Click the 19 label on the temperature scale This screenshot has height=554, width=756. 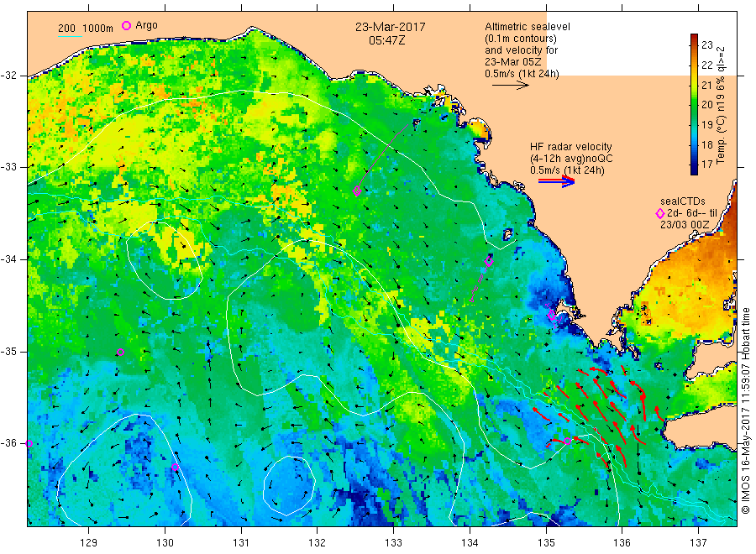click(706, 124)
